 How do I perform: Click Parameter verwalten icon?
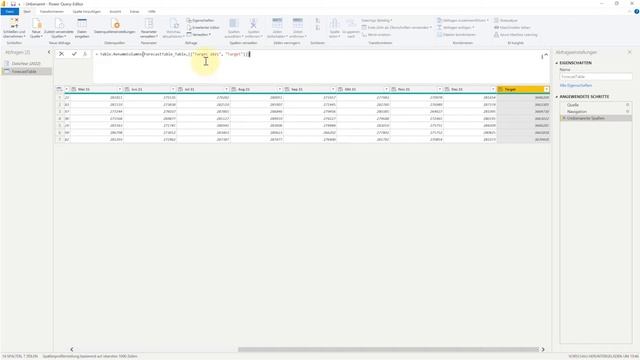pos(149,23)
